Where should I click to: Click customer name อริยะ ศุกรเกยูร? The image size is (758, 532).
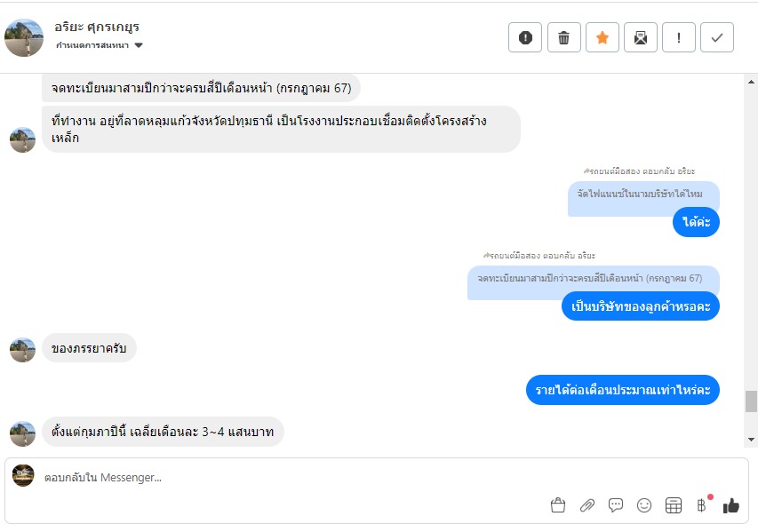coord(97,27)
